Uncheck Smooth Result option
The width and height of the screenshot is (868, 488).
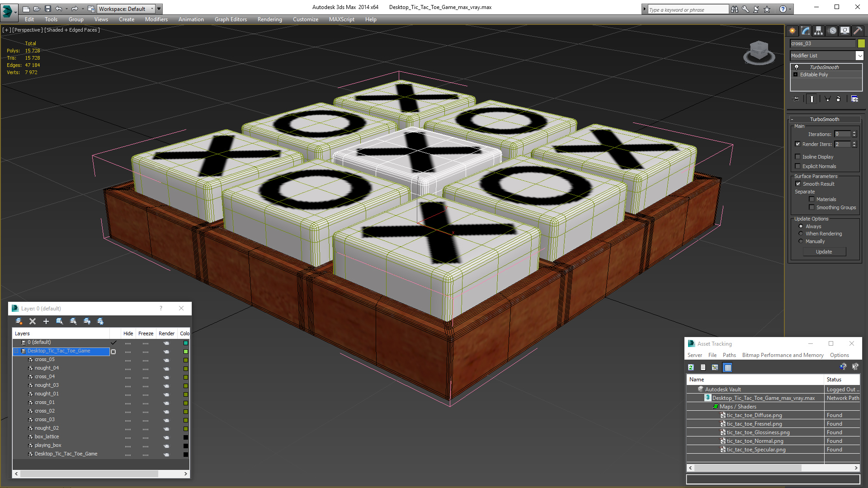pos(798,184)
